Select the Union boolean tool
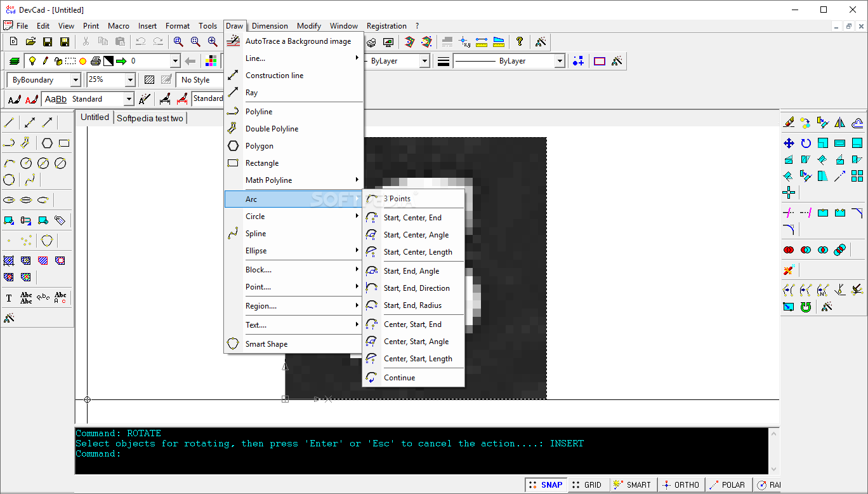Viewport: 868px width, 494px height. click(x=789, y=250)
